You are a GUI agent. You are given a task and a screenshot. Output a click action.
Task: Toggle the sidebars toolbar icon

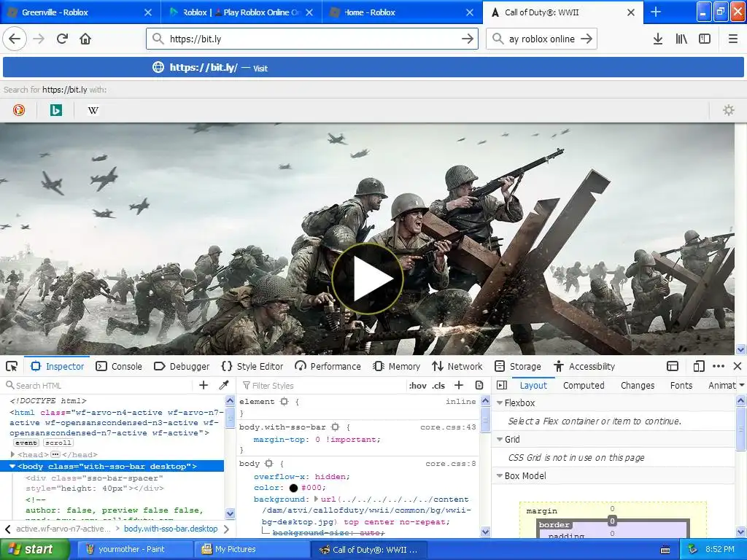click(x=705, y=39)
